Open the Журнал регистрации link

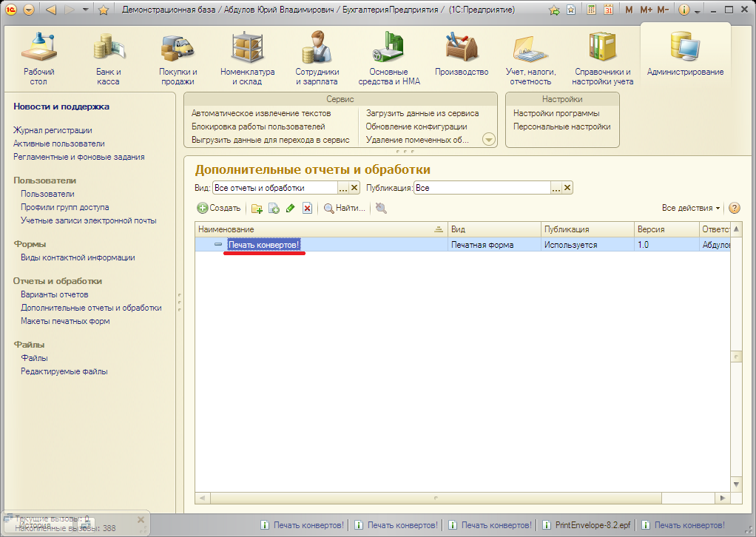pos(53,130)
